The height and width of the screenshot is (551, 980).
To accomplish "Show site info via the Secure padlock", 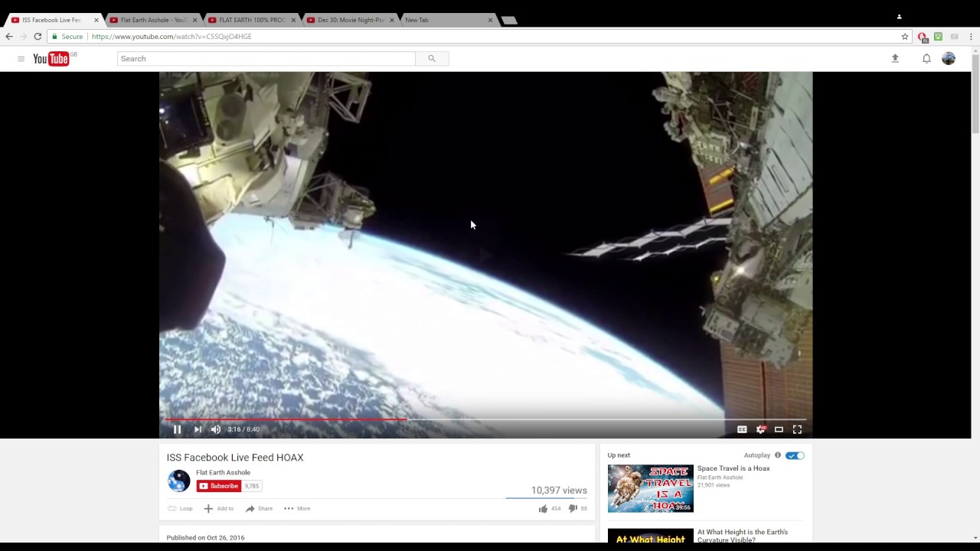I will [67, 36].
